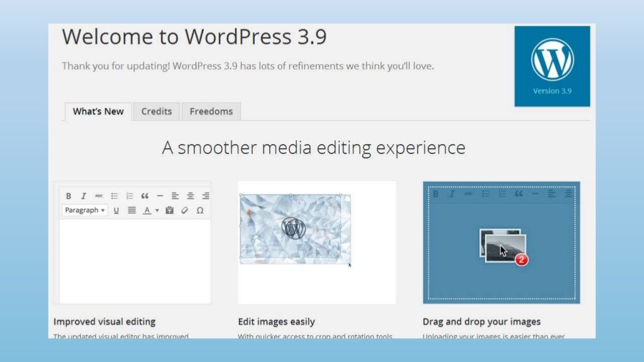Click the text color A icon
644x362 pixels.
(x=147, y=210)
